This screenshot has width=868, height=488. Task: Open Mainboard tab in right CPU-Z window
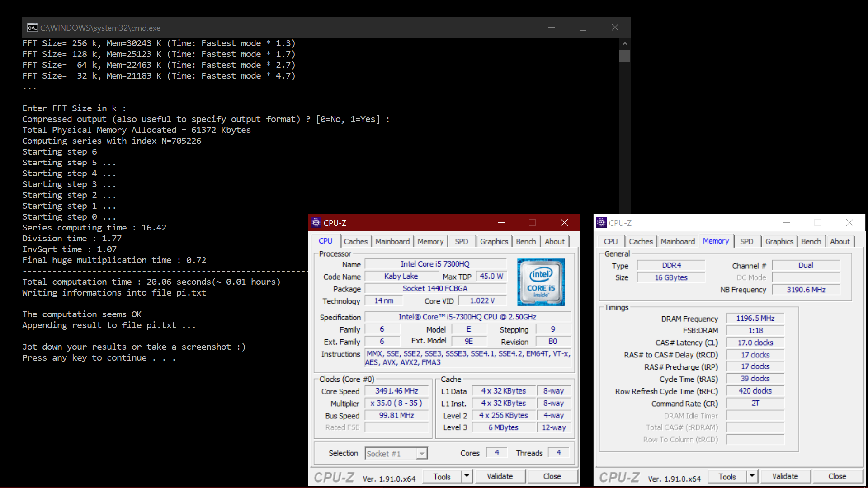pyautogui.click(x=678, y=241)
